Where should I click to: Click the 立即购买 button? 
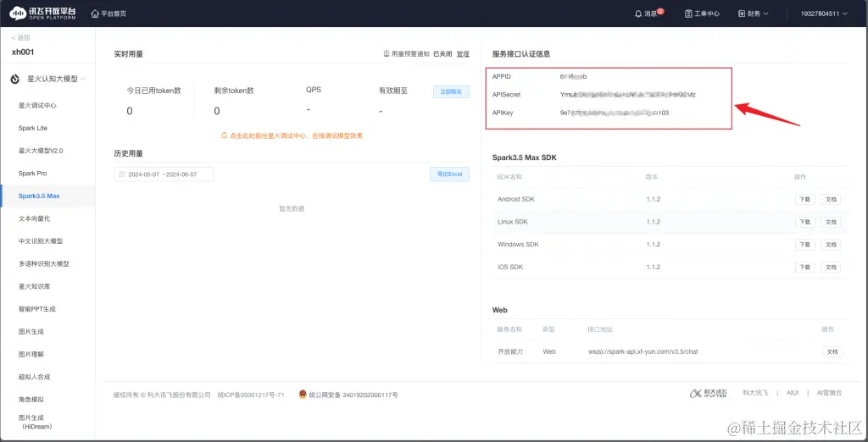[451, 91]
